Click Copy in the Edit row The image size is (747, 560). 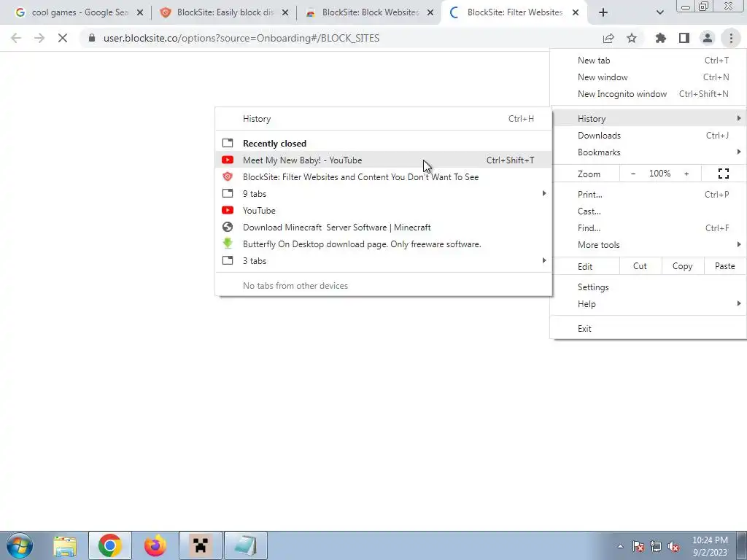[682, 266]
